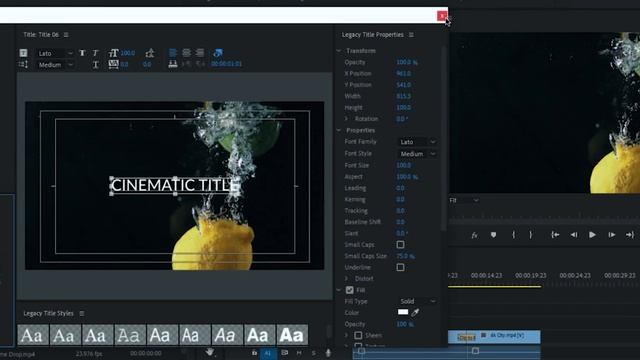Play the program monitor video

592,235
